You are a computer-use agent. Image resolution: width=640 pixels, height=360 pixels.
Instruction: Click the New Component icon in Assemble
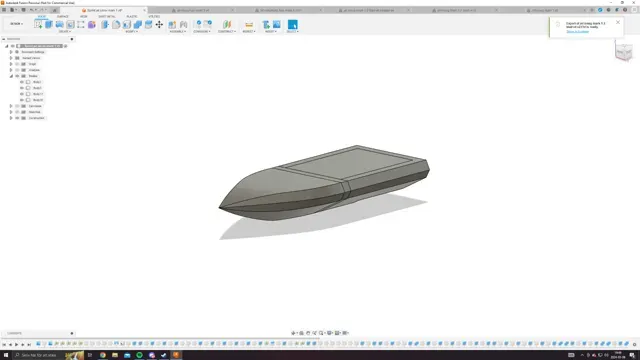172,24
